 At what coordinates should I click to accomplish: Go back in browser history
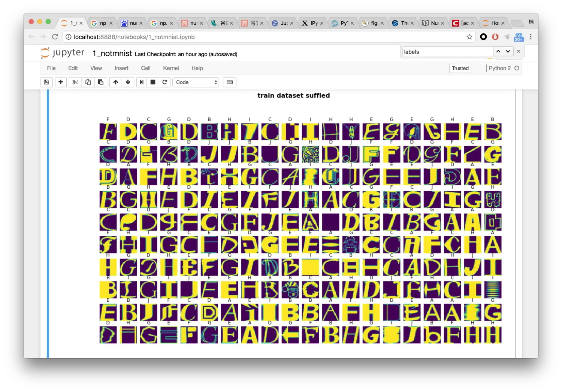pyautogui.click(x=31, y=37)
